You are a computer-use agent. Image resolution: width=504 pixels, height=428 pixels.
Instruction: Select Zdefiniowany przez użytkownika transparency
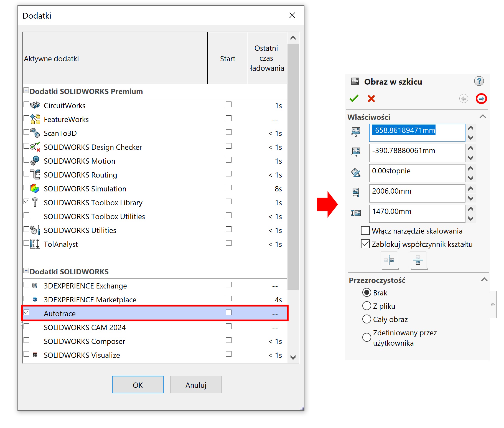(367, 337)
